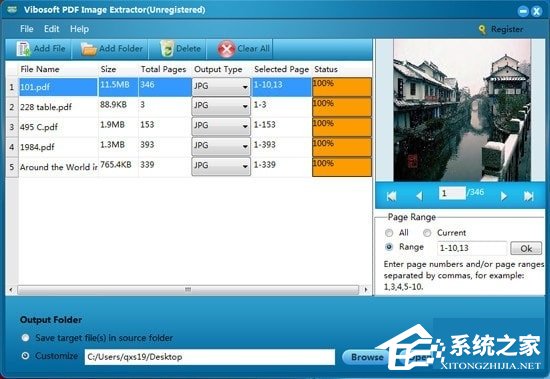Image resolution: width=550 pixels, height=379 pixels.
Task: Click the scrollbar right arrow
Action: pyautogui.click(x=366, y=290)
